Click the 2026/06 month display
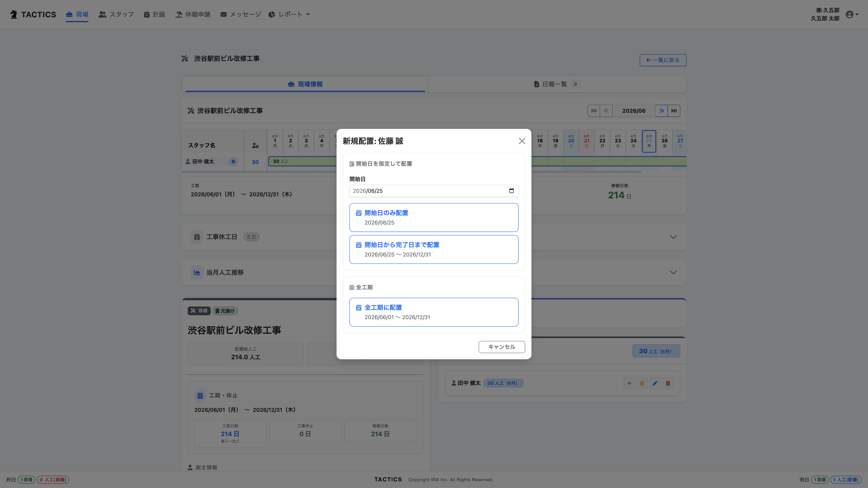This screenshot has height=488, width=868. [x=634, y=111]
